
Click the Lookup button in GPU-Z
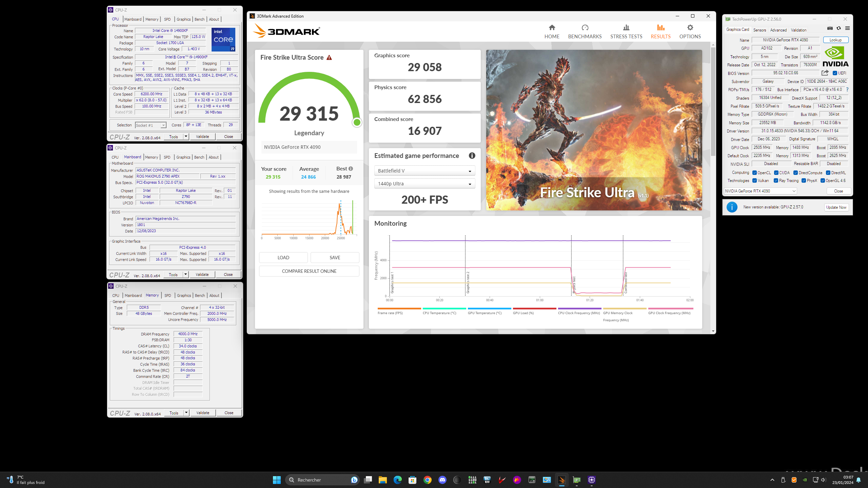(x=835, y=40)
